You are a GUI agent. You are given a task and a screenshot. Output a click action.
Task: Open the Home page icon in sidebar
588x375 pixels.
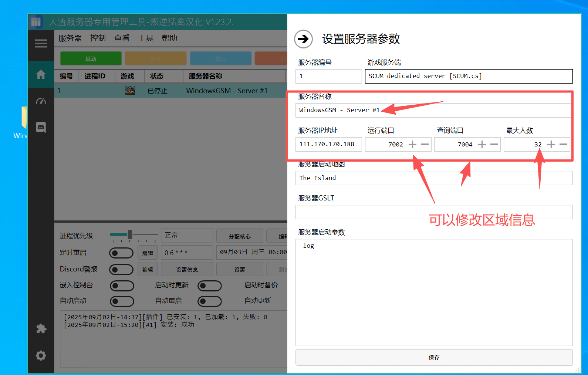click(41, 75)
